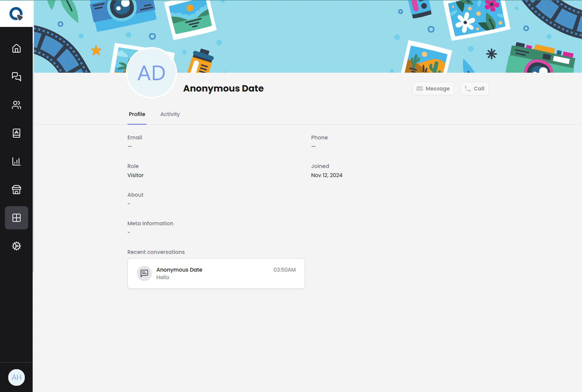Open the Reports bar chart icon
The image size is (582, 392).
[x=16, y=161]
